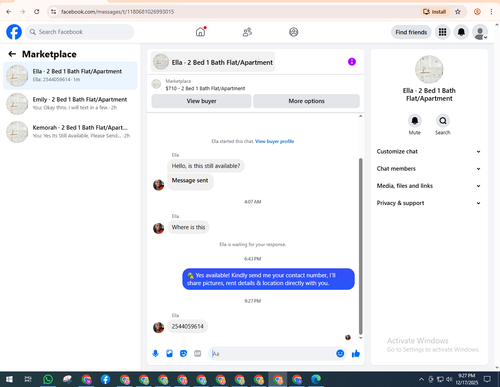This screenshot has width=500, height=387.
Task: Expand Media, files and links section
Action: [x=429, y=186]
